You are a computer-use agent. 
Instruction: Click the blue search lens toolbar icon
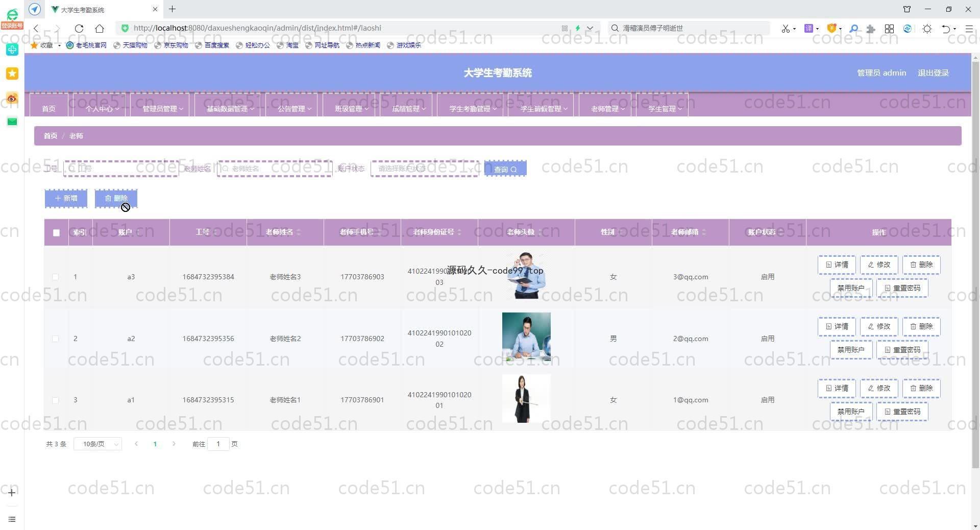853,29
